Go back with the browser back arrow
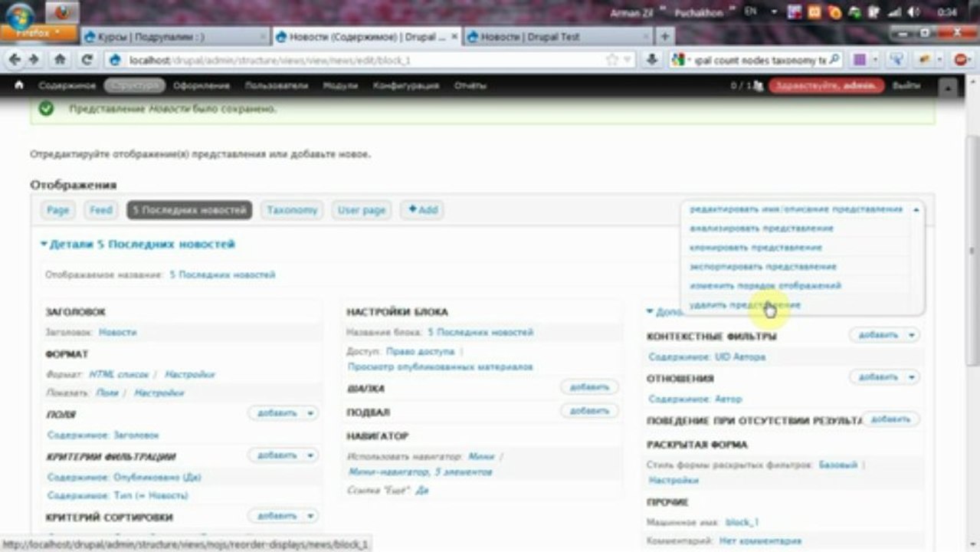Screen dimensions: 980x552 (x=14, y=59)
